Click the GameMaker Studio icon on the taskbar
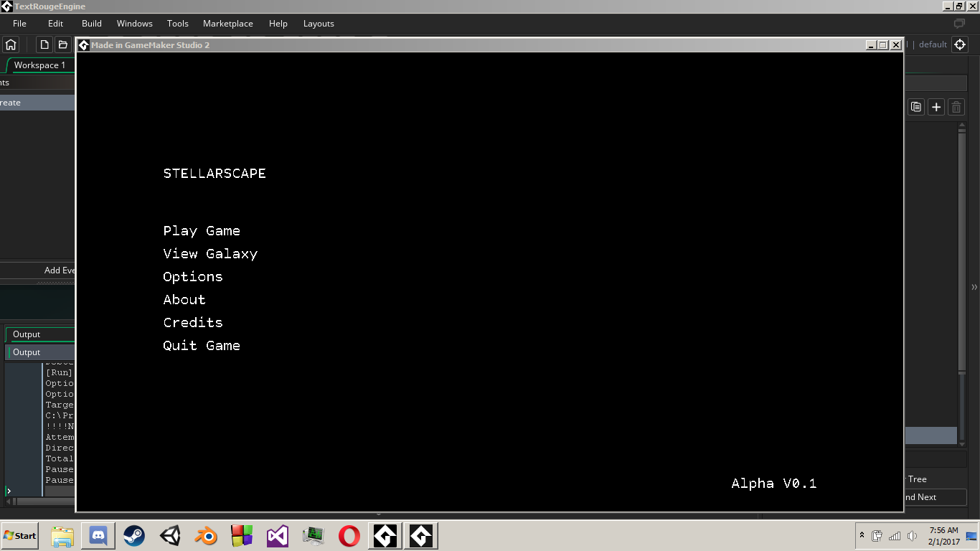 pyautogui.click(x=385, y=536)
